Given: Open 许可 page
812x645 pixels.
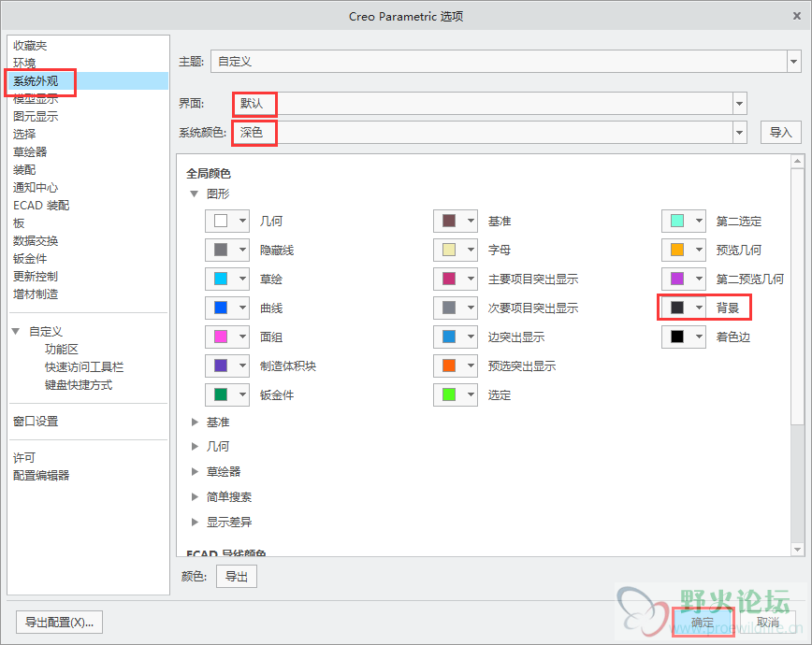Looking at the screenshot, I should 24,458.
